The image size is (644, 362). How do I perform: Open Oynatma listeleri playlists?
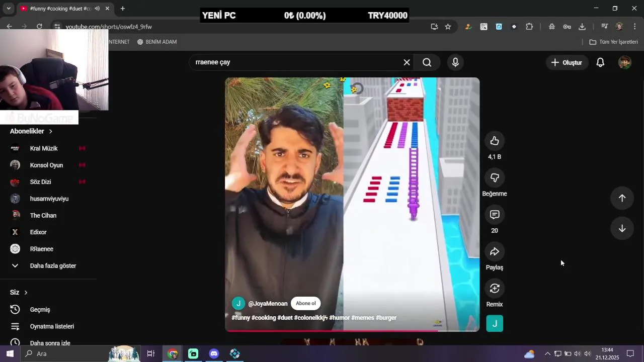click(x=42, y=326)
